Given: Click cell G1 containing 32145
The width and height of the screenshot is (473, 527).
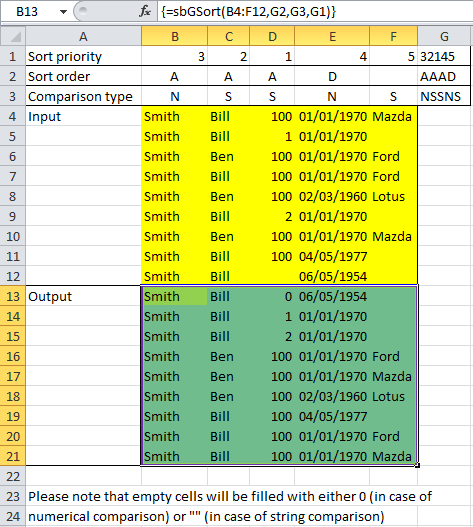Looking at the screenshot, I should [x=444, y=56].
